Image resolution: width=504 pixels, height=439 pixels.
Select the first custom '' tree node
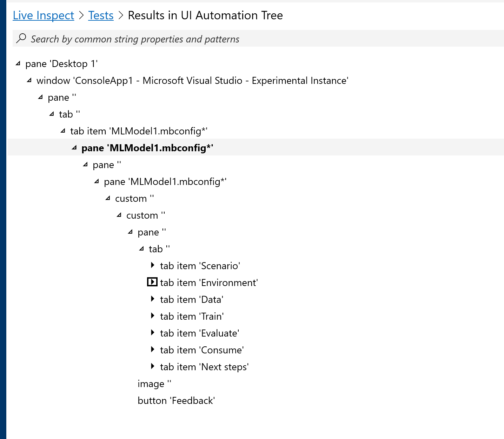[134, 198]
